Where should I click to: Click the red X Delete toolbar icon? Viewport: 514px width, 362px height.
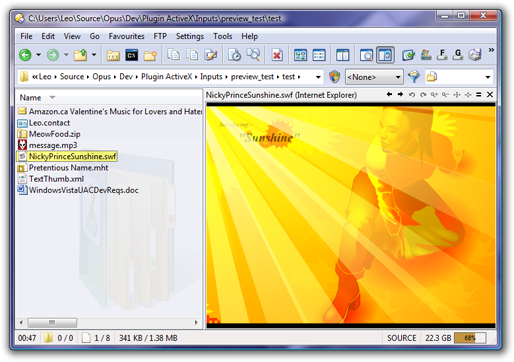(277, 55)
